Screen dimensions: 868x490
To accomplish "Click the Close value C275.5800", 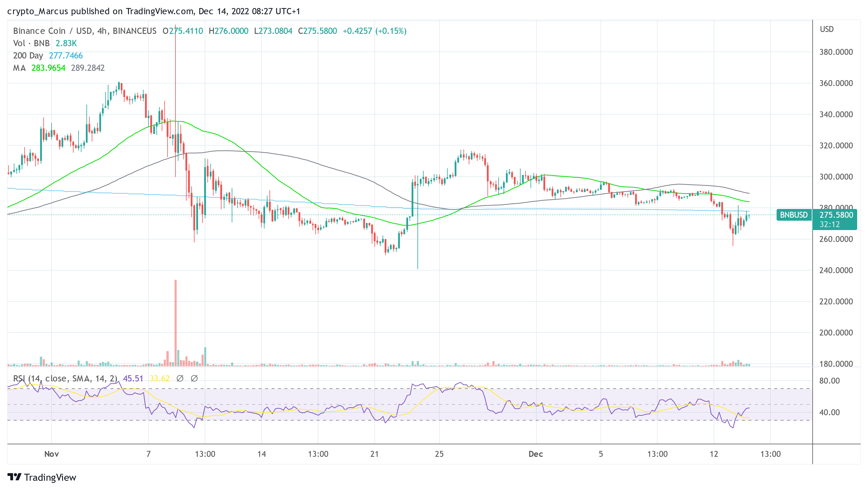I will (318, 31).
